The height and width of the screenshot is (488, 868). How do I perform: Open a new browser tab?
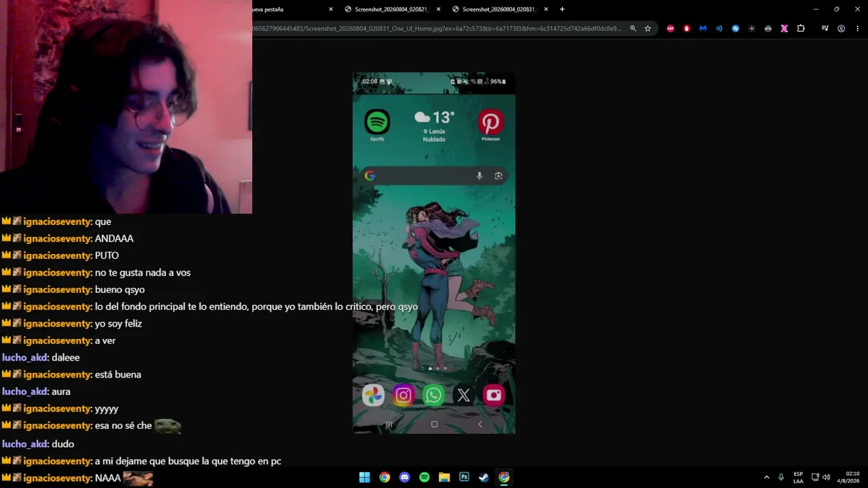pyautogui.click(x=562, y=9)
